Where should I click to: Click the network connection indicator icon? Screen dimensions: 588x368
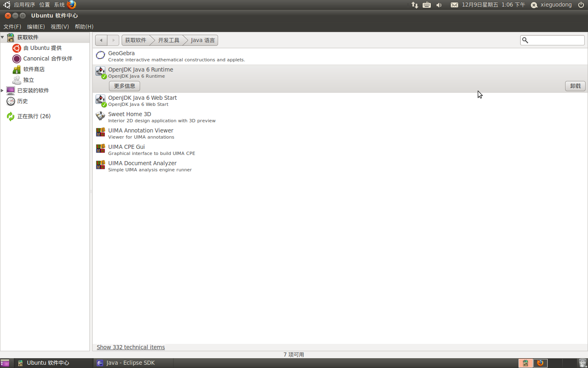tap(414, 5)
